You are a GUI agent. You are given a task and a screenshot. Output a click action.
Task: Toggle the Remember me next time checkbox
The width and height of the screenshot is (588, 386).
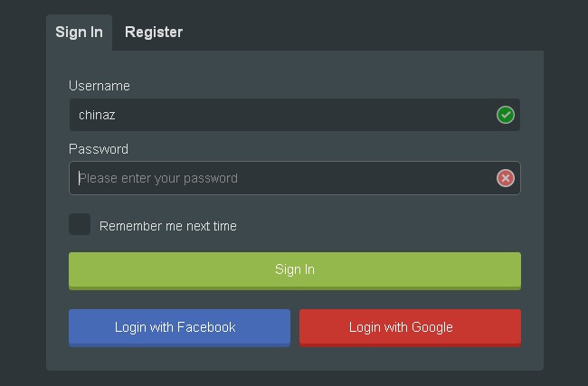(x=80, y=224)
